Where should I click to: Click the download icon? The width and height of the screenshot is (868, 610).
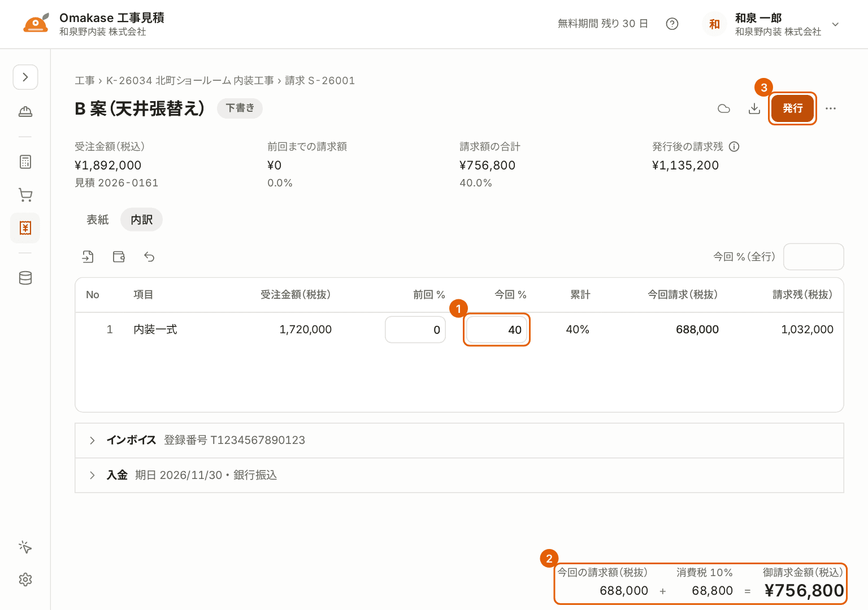pyautogui.click(x=754, y=108)
